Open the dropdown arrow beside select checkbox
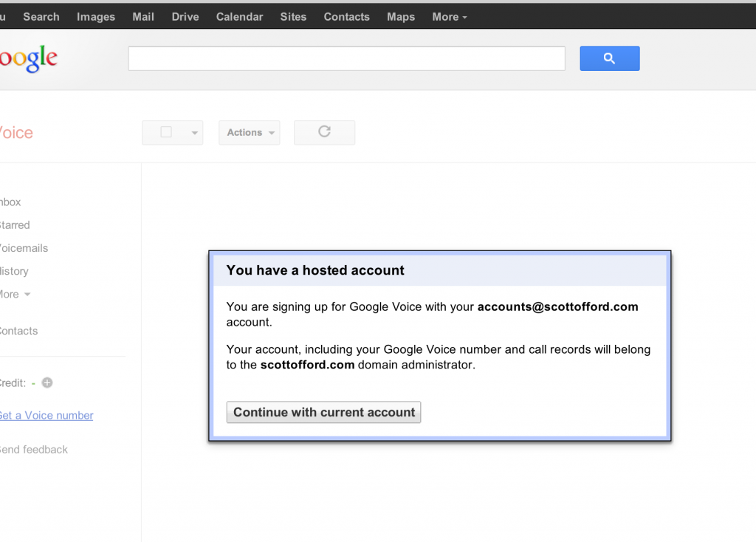Screen dimensions: 756x542 194,133
